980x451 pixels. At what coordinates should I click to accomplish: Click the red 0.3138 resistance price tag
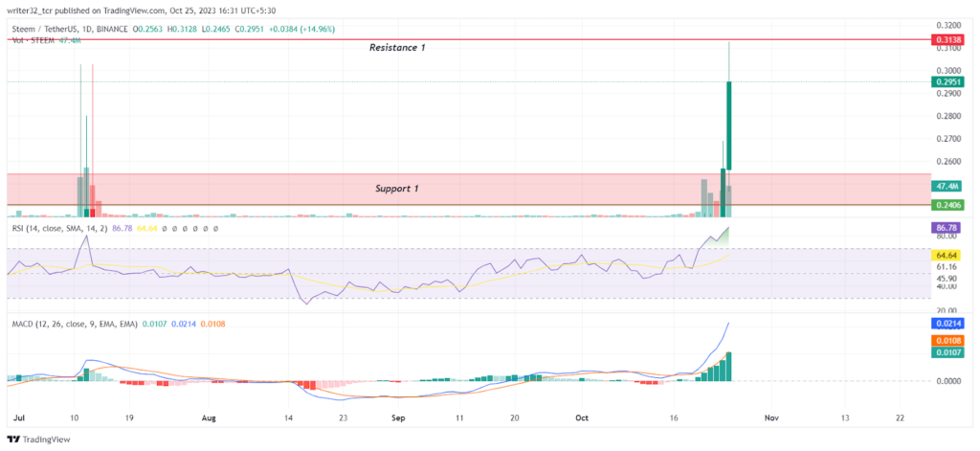[x=947, y=39]
